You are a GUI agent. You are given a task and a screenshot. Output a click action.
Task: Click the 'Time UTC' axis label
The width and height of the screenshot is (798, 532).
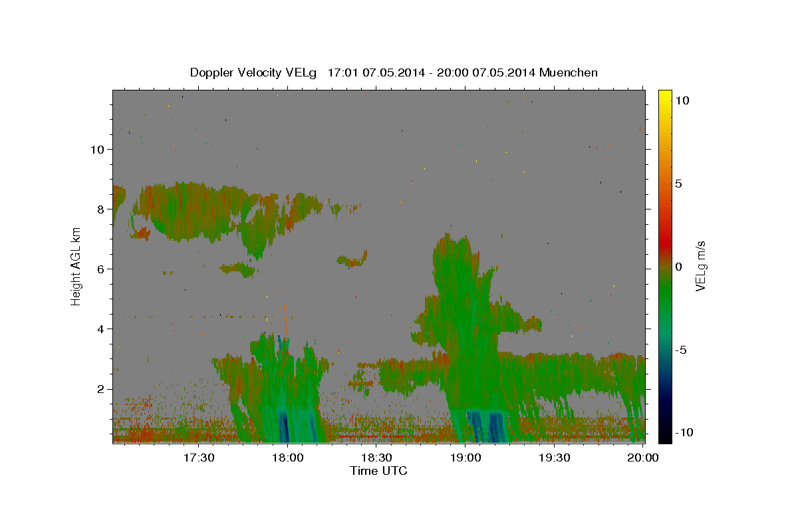click(378, 471)
